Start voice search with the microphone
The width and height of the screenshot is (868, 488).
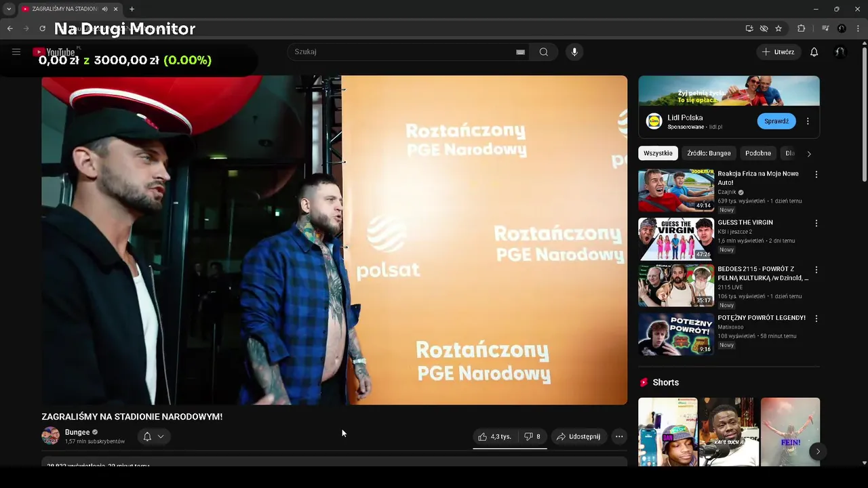574,52
